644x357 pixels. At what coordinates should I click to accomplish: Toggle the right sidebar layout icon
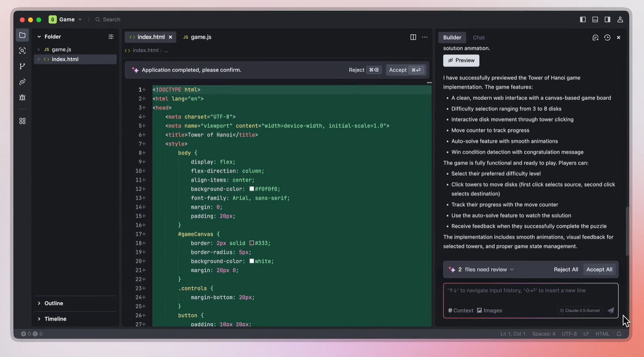(x=608, y=19)
